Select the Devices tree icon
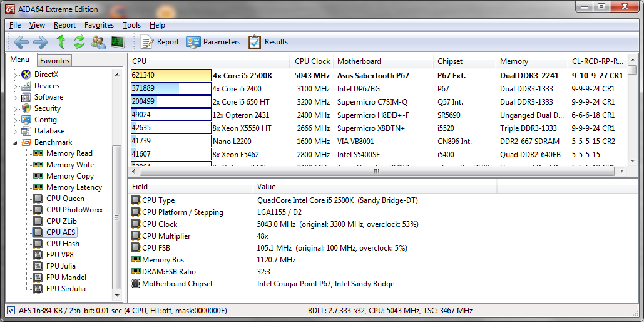This screenshot has height=322, width=644. (26, 86)
